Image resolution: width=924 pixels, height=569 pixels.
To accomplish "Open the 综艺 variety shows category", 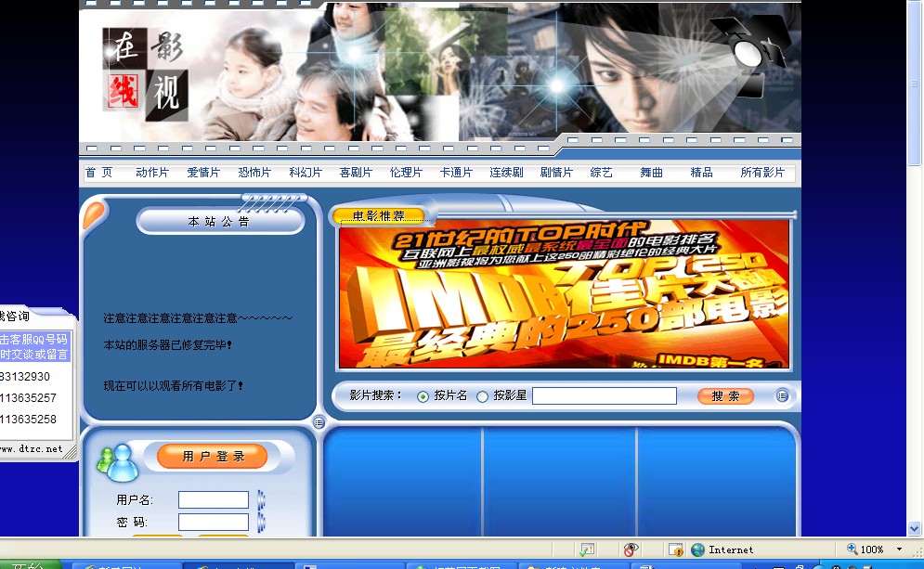I will pos(601,173).
